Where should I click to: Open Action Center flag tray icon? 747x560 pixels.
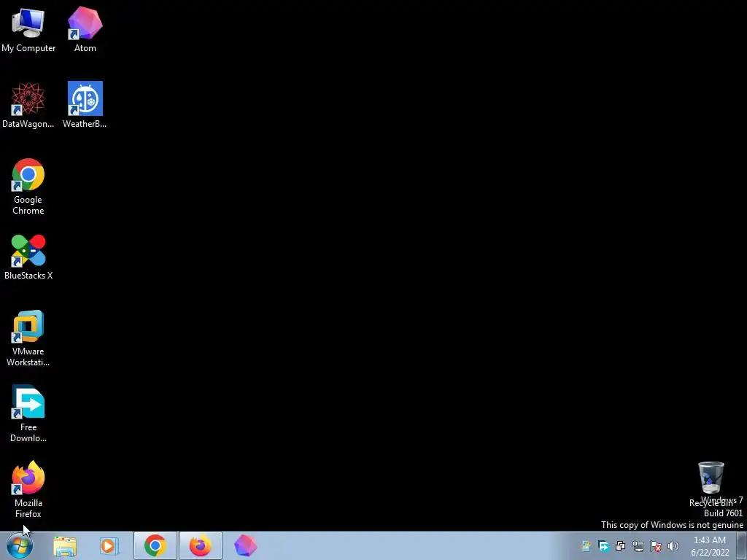[656, 546]
